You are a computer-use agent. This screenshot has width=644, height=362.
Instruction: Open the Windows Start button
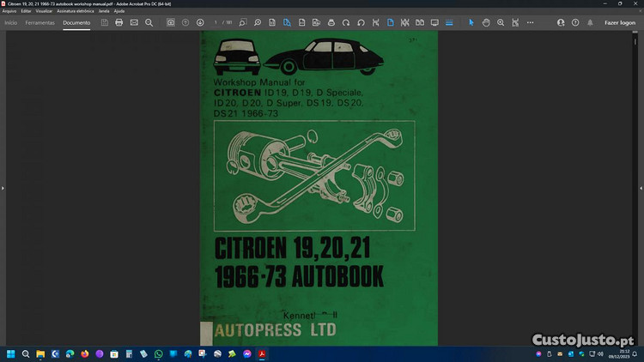[x=11, y=353]
